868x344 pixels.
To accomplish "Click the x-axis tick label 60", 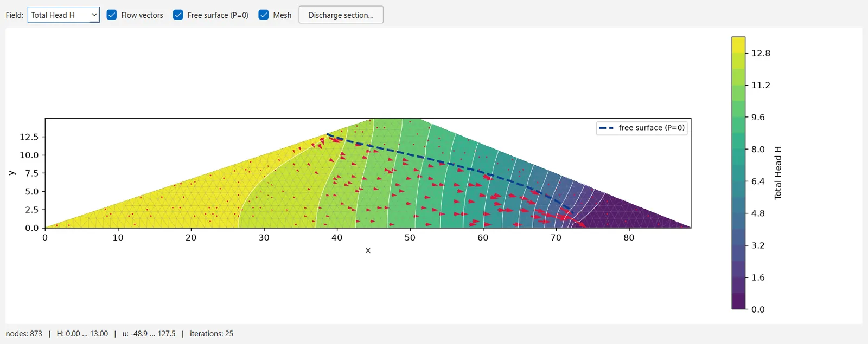I will point(483,237).
